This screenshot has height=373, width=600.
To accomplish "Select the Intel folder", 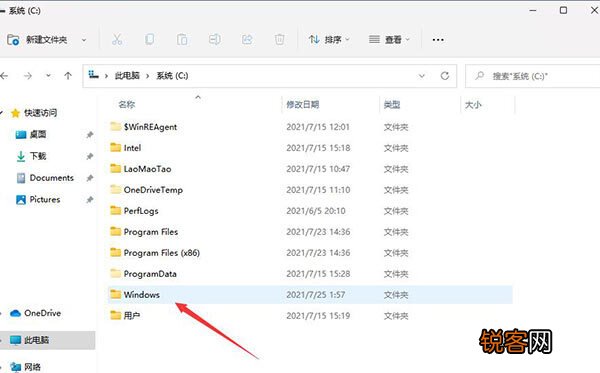I will pos(132,148).
